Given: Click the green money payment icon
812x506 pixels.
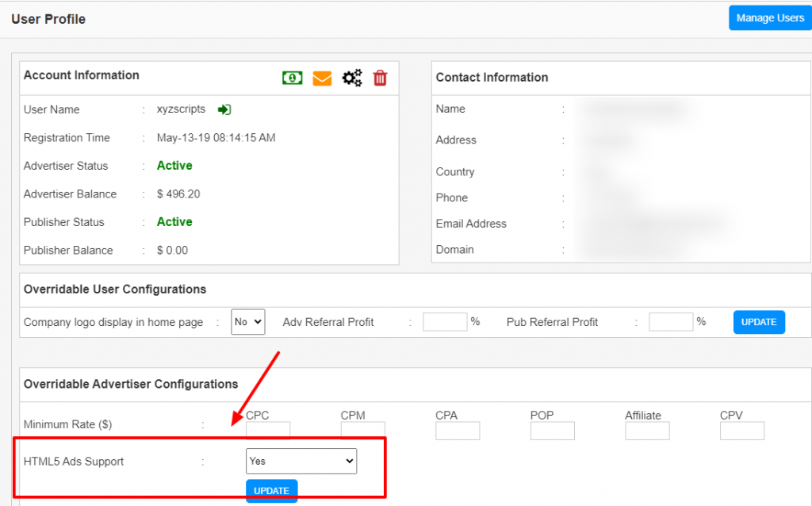Looking at the screenshot, I should (x=292, y=77).
